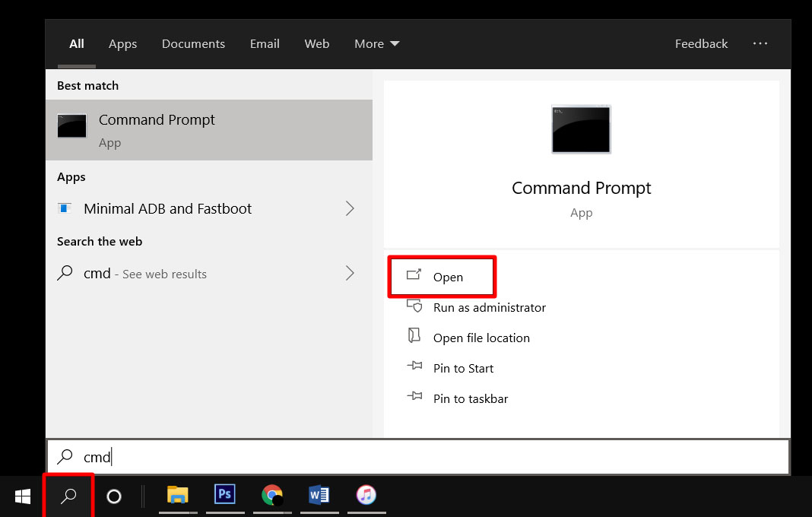The image size is (812, 517).
Task: Switch to the Documents search tab
Action: tap(193, 43)
